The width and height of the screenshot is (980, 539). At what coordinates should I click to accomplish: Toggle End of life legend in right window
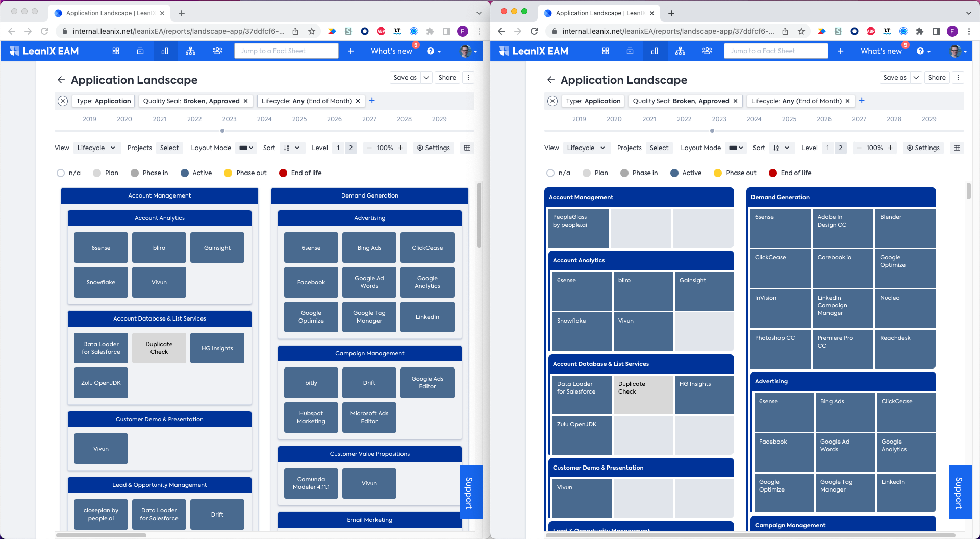[x=790, y=173]
